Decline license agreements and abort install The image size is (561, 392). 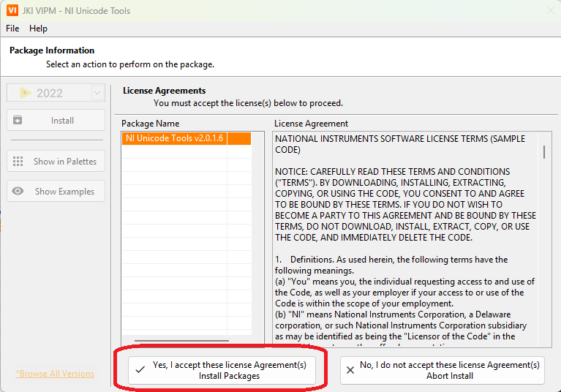click(x=443, y=370)
